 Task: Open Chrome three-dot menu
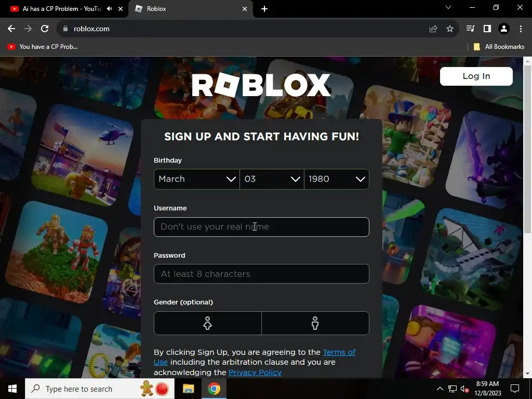pos(521,29)
